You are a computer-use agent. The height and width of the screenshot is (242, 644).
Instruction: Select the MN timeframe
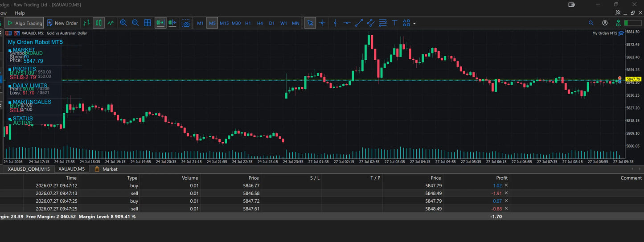295,23
